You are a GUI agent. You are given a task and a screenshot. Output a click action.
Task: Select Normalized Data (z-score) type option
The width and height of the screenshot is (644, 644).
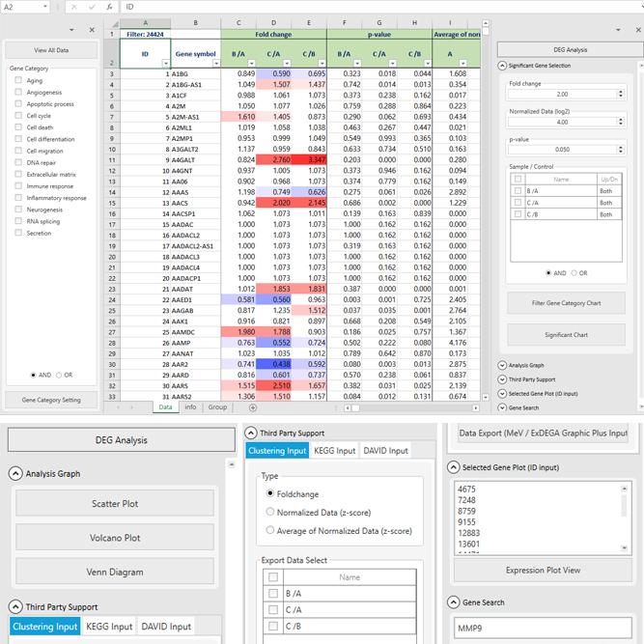pyautogui.click(x=270, y=512)
